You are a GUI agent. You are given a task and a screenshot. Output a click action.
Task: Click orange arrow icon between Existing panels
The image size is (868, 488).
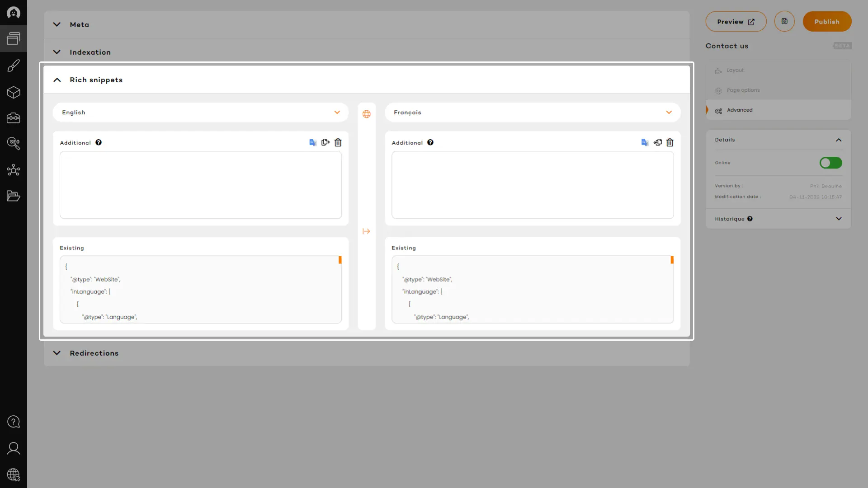(x=367, y=231)
